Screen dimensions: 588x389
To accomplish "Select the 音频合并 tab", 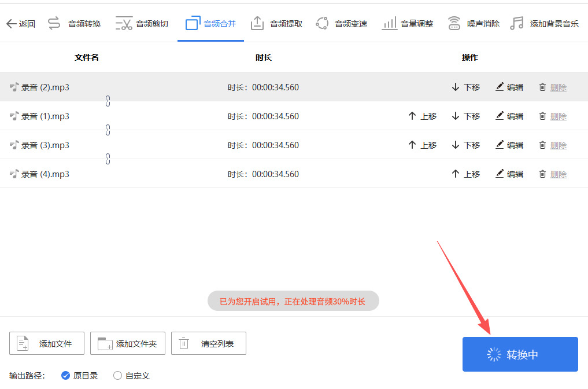I will click(211, 24).
